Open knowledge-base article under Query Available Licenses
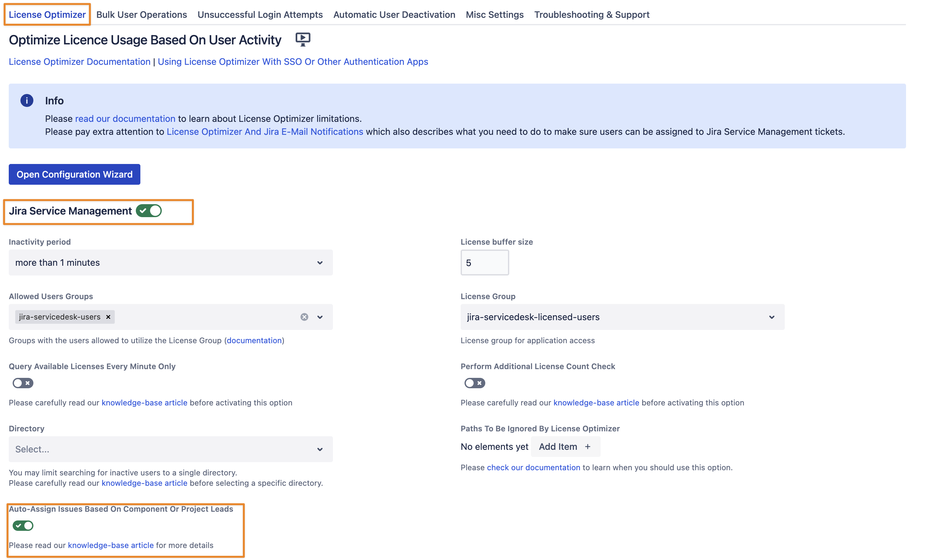 [145, 402]
